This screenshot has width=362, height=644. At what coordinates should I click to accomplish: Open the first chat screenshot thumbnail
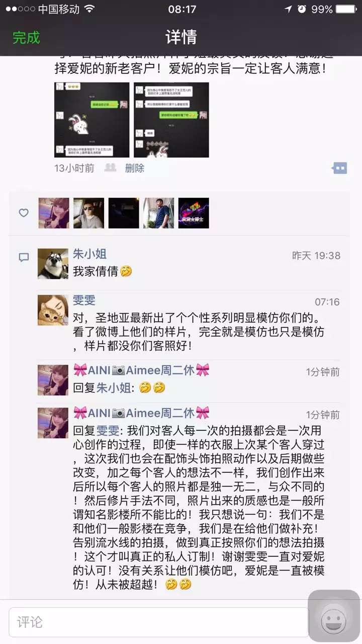(x=92, y=120)
